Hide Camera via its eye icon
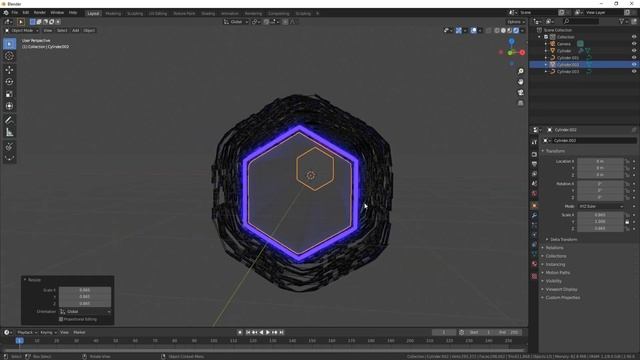This screenshot has height=360, width=640. [634, 44]
